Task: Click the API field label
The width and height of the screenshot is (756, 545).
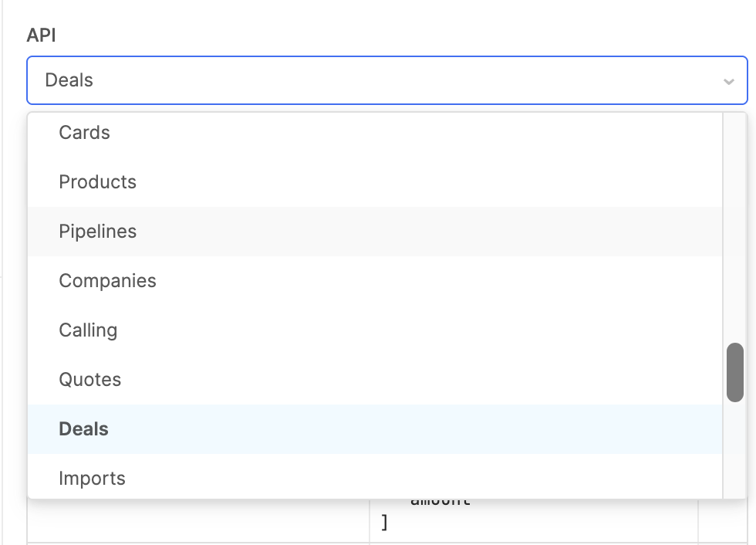Action: pyautogui.click(x=41, y=36)
